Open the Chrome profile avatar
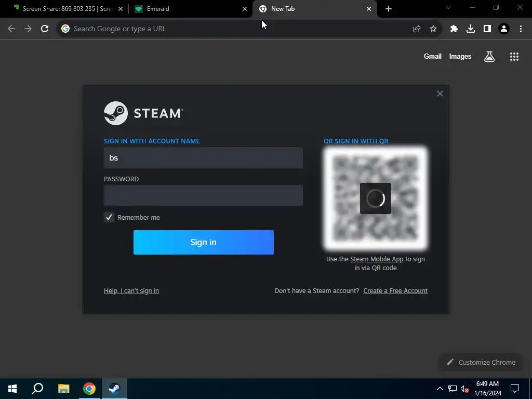This screenshot has width=532, height=399. pos(504,29)
